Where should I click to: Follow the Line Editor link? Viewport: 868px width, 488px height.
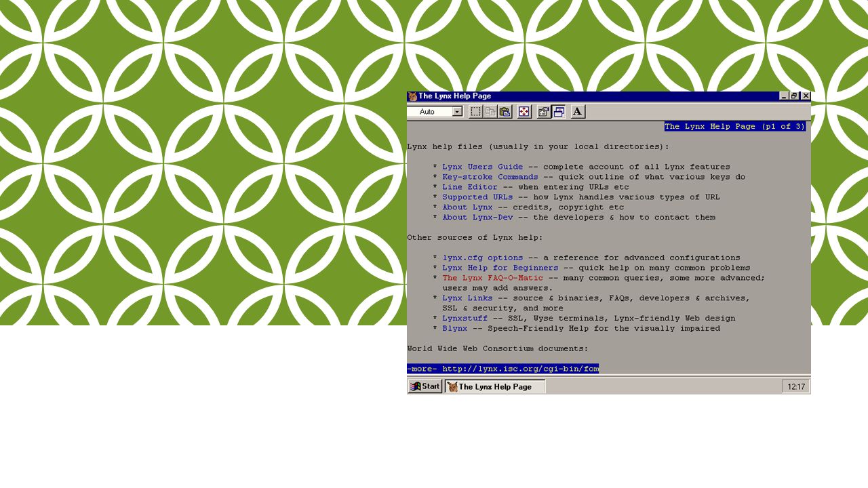470,187
